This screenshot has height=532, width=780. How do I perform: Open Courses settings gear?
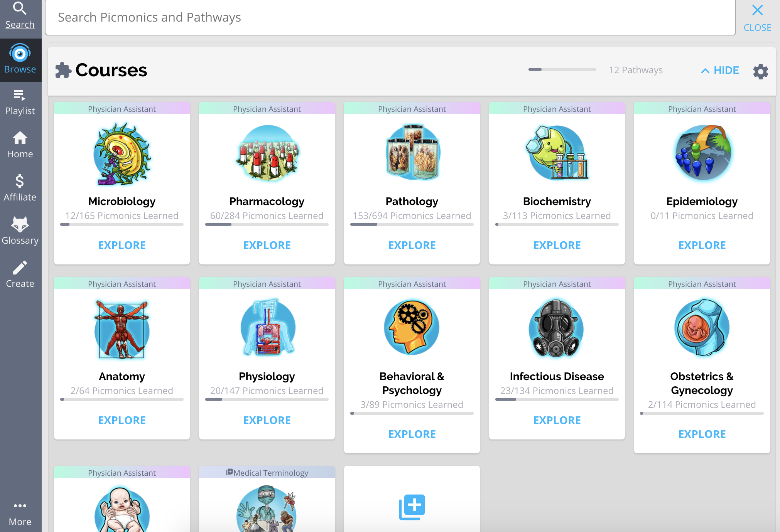pos(760,71)
